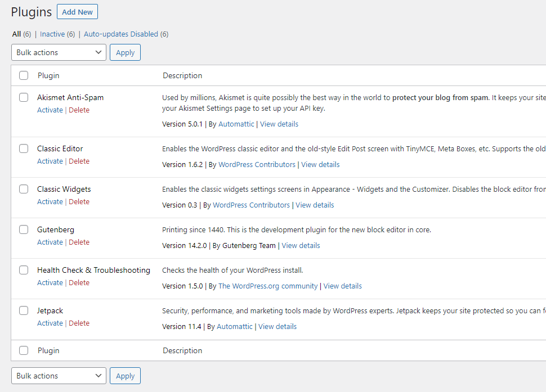Toggle select-all checkbox in table header
Image resolution: width=546 pixels, height=392 pixels.
point(24,75)
